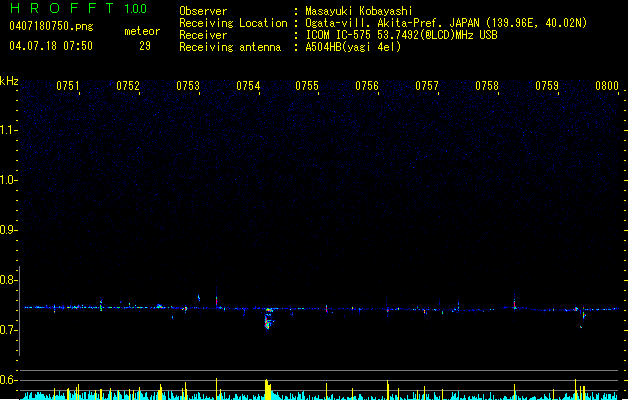629x400 pixels.
Task: Click the 0.8 kHz axis label
Action: pyautogui.click(x=9, y=280)
